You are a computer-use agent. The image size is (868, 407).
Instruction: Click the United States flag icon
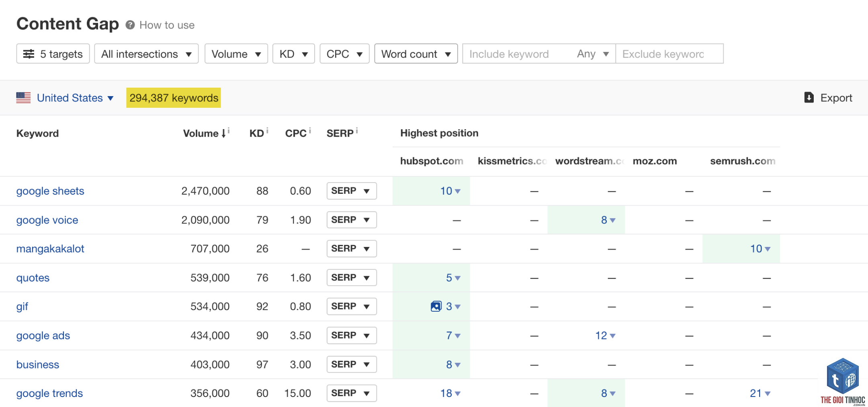pyautogui.click(x=23, y=98)
